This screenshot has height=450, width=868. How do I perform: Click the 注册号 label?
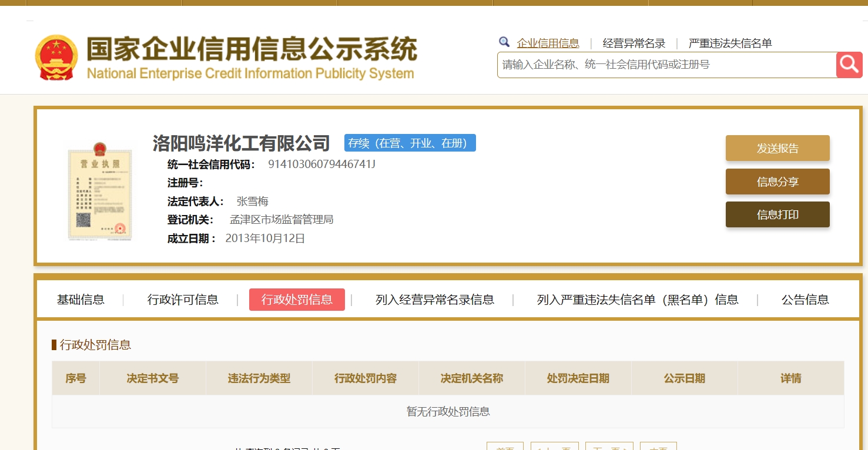(x=185, y=183)
